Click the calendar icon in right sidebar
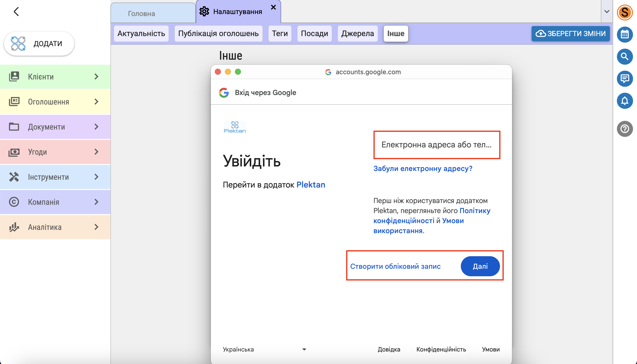 [624, 34]
